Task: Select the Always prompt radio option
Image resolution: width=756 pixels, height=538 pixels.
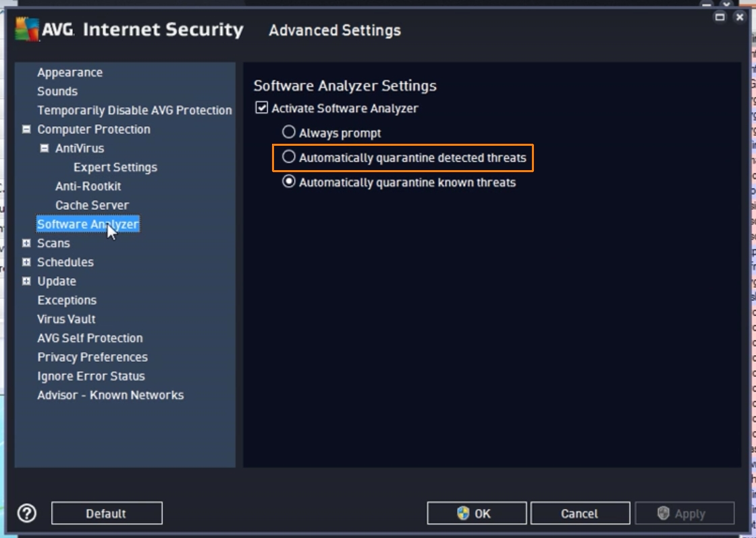Action: (x=289, y=133)
